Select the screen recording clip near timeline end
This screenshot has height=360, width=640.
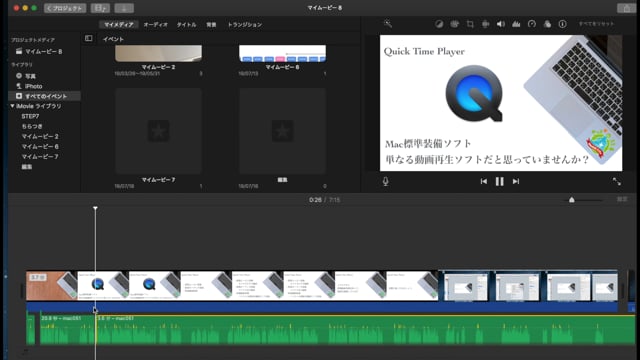coord(528,286)
